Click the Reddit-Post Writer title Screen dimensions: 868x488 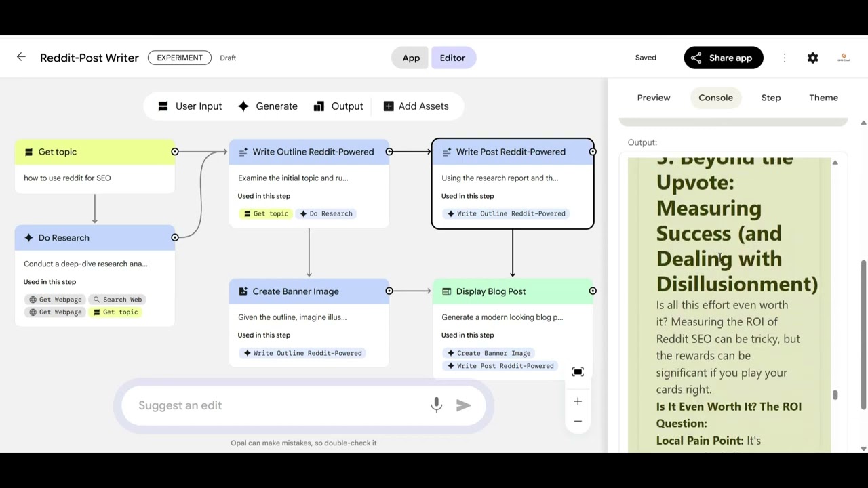click(x=90, y=58)
